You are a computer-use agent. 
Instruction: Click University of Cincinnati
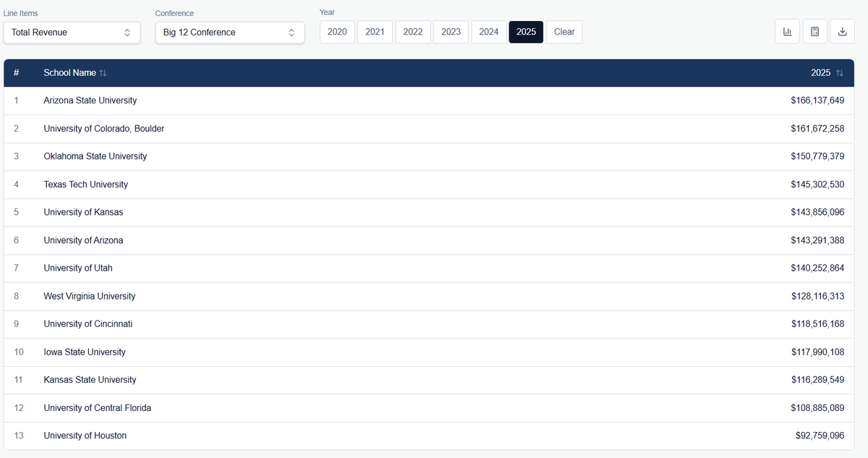point(88,324)
